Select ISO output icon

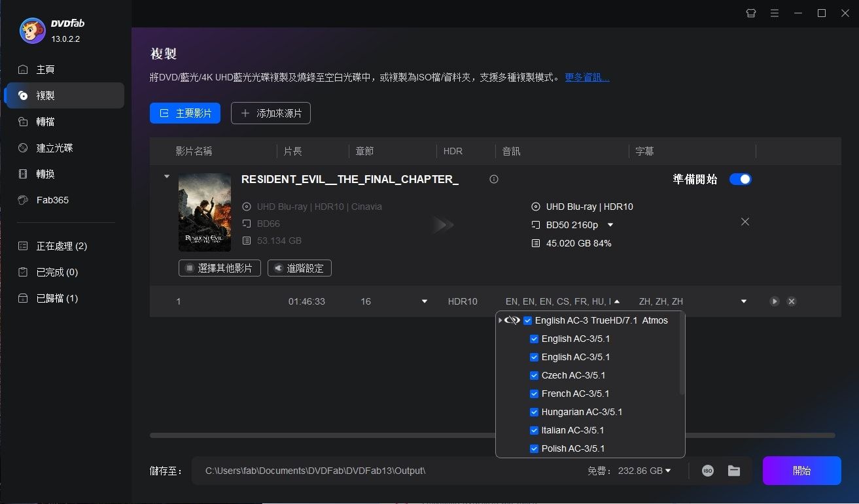708,471
